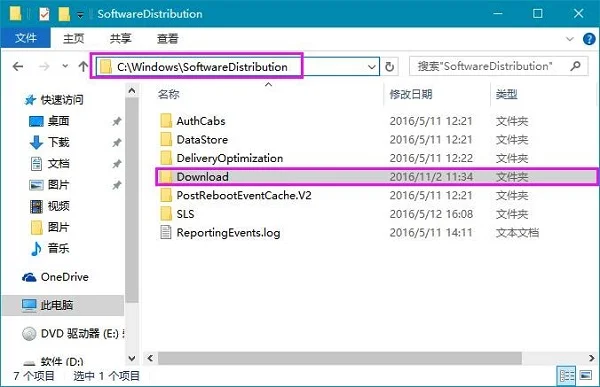Select the AuthCabs folder icon

tap(166, 121)
